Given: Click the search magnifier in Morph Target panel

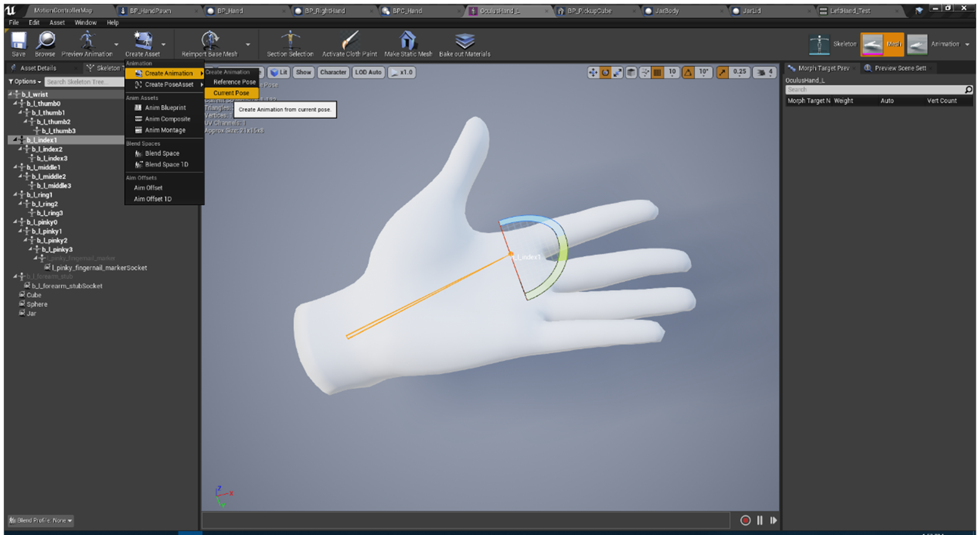Looking at the screenshot, I should click(969, 89).
